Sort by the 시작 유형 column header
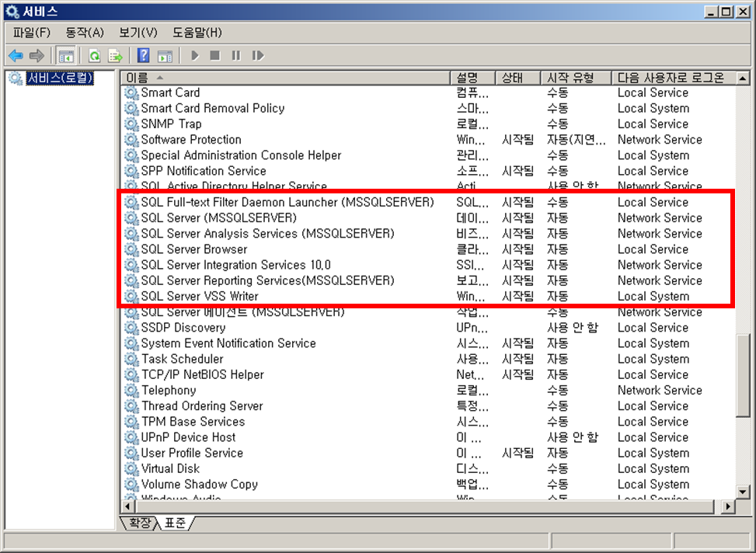Viewport: 756px width, 553px height. [577, 78]
